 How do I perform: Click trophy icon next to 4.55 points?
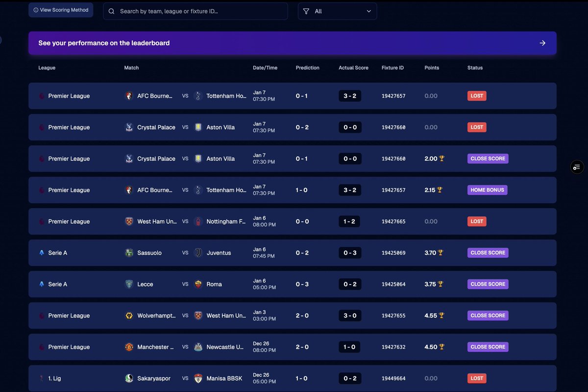pos(441,315)
